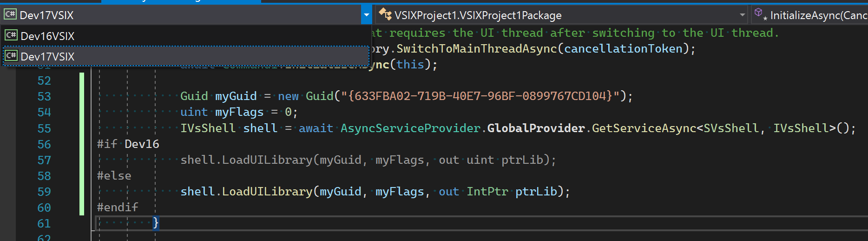Click line number 59 in the margin
Screen dimensions: 868x241
(44, 192)
